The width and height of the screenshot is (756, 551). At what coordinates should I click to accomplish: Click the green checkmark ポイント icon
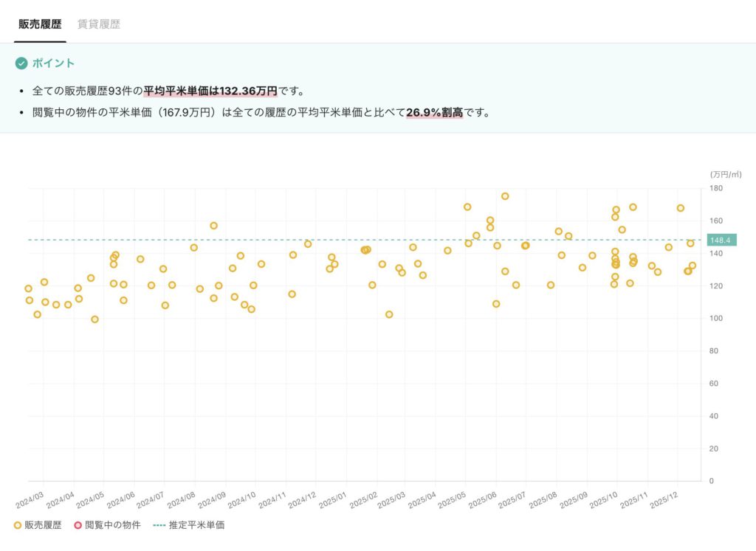[x=21, y=63]
